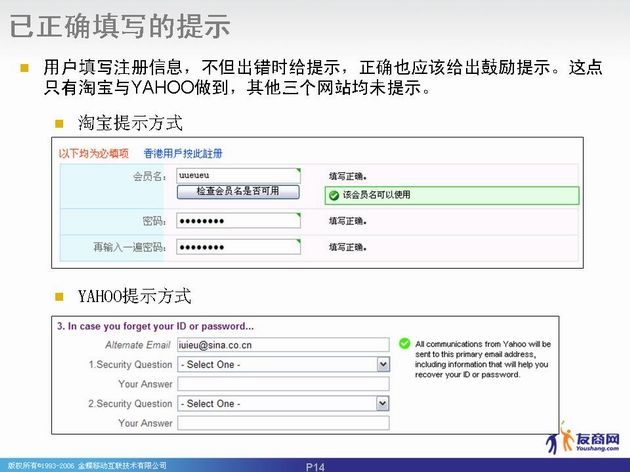630x472 pixels.
Task: Follow the 香港用戶按此註冊 link
Action: click(183, 154)
